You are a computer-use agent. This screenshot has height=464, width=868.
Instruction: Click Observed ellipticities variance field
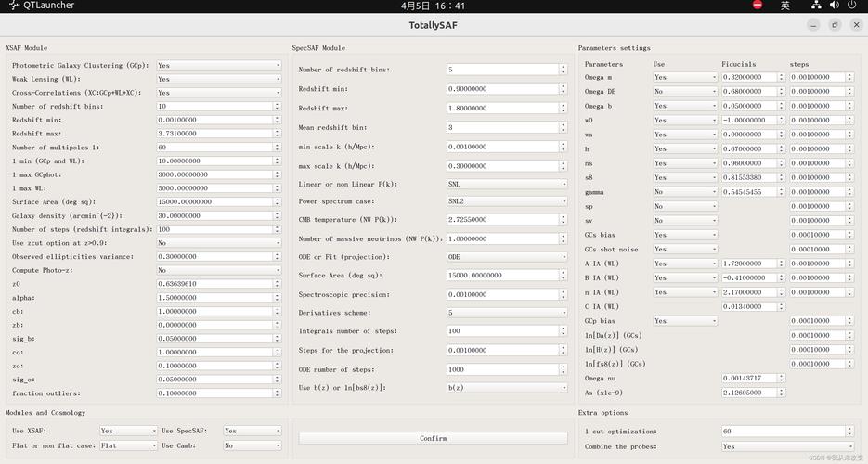(x=219, y=257)
